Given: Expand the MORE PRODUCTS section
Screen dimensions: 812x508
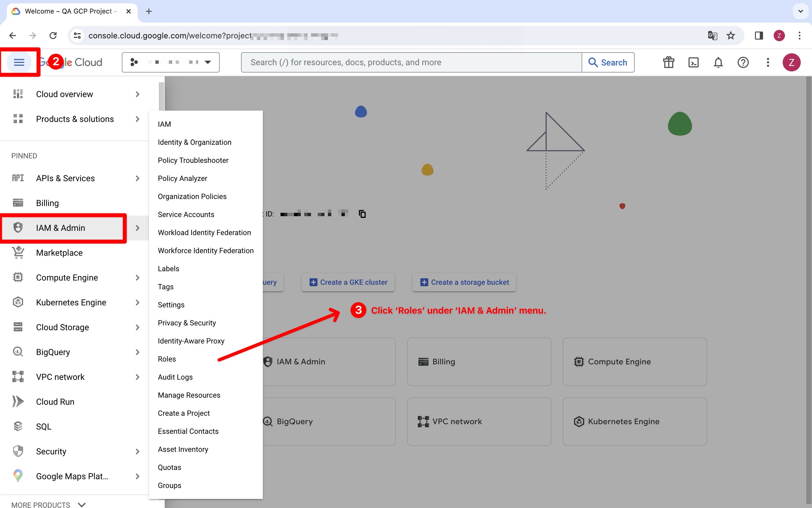Looking at the screenshot, I should 49,504.
